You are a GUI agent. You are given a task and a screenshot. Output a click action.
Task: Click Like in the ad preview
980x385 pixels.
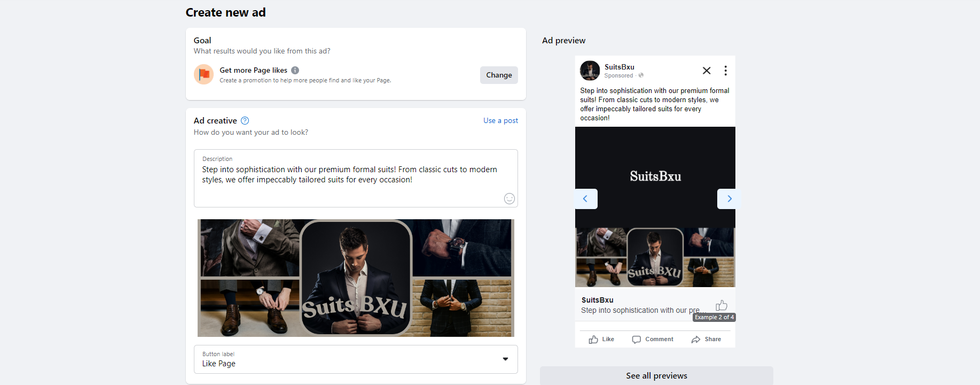click(602, 340)
